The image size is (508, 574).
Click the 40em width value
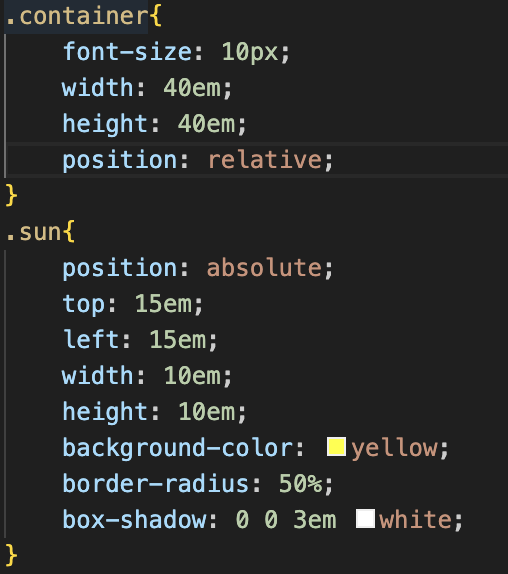click(x=193, y=88)
